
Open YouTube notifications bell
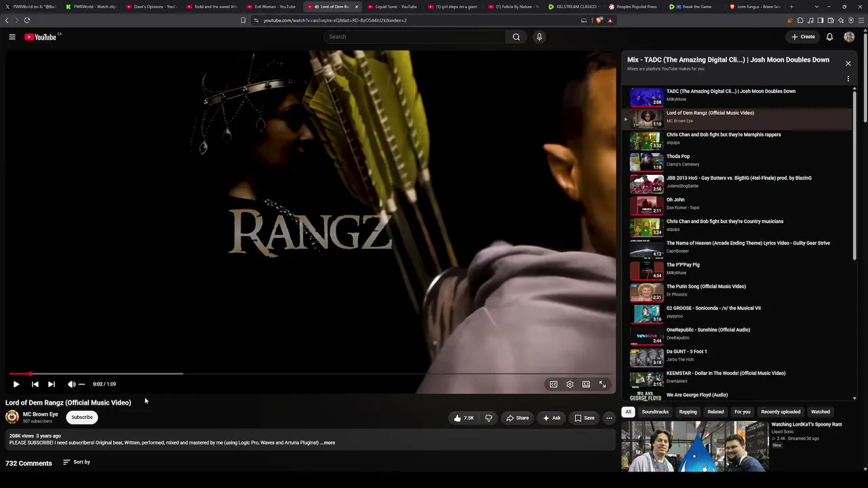(829, 37)
